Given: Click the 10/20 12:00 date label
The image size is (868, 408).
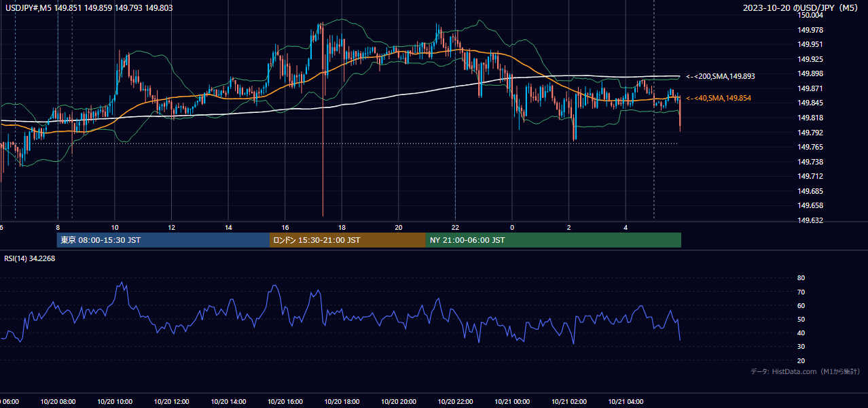Looking at the screenshot, I should tap(171, 402).
